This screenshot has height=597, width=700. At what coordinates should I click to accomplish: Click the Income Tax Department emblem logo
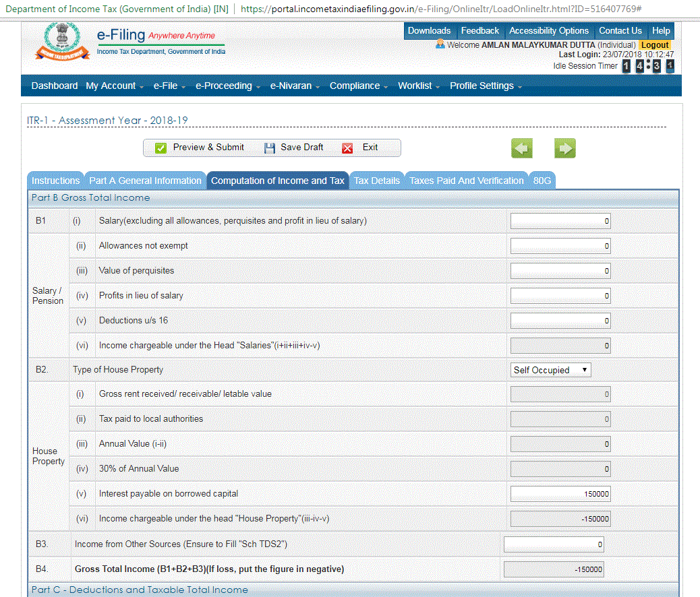[63, 42]
